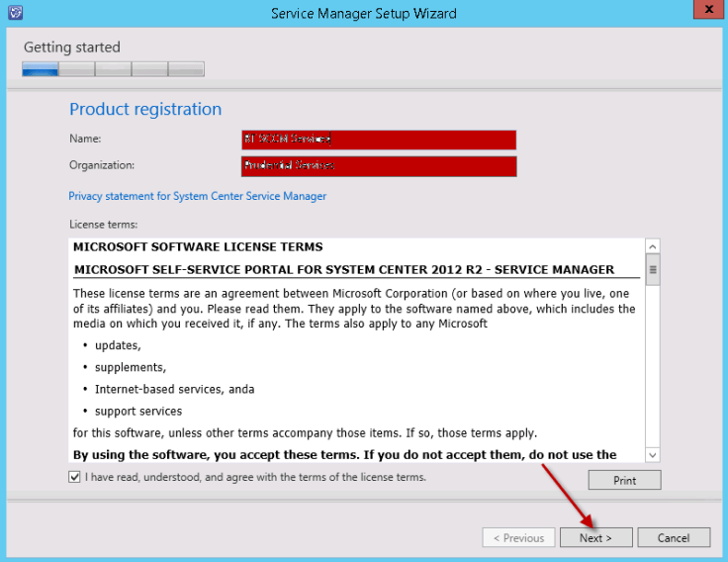Image resolution: width=728 pixels, height=562 pixels.
Task: Click the Product registration heading
Action: (145, 109)
